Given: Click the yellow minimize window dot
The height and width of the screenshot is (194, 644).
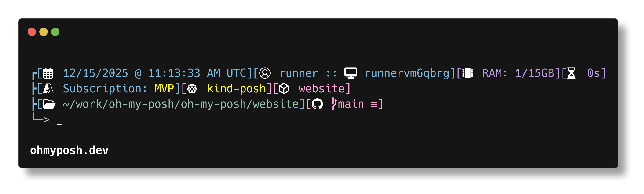Looking at the screenshot, I should pos(44,32).
